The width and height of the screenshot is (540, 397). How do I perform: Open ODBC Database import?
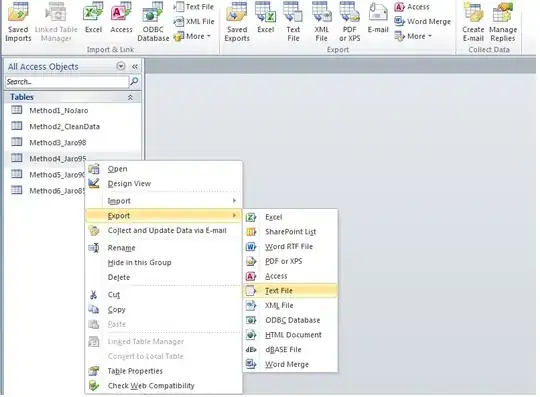click(x=153, y=22)
